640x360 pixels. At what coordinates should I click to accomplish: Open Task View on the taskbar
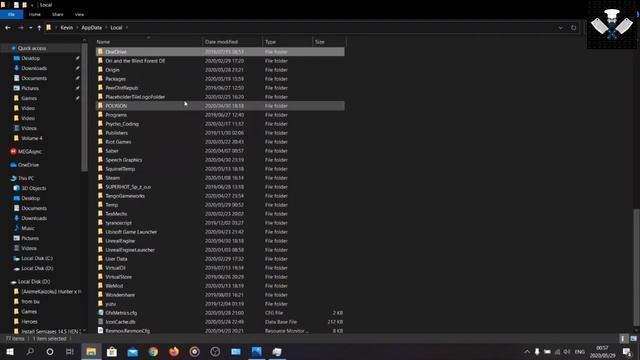[x=70, y=351]
